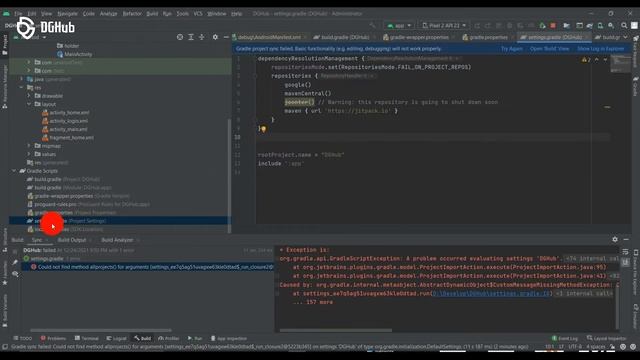Hide the Project panel with the minus icon

[x=226, y=37]
